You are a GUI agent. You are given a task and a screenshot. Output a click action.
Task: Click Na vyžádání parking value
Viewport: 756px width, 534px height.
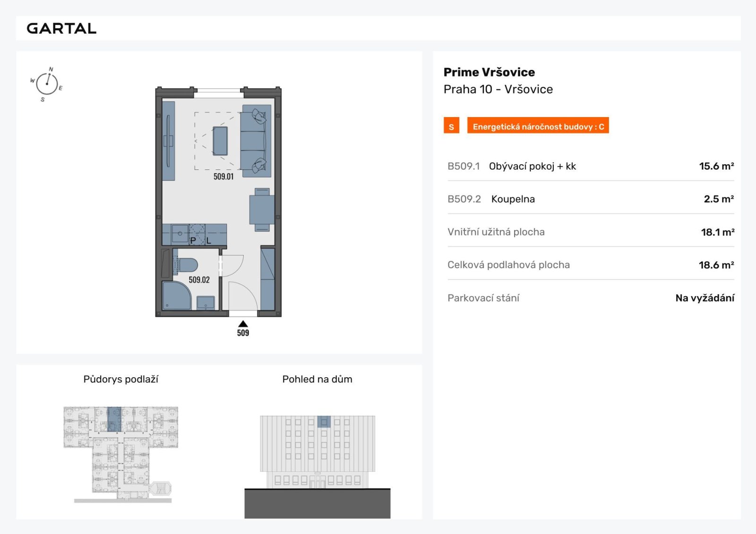tap(704, 298)
